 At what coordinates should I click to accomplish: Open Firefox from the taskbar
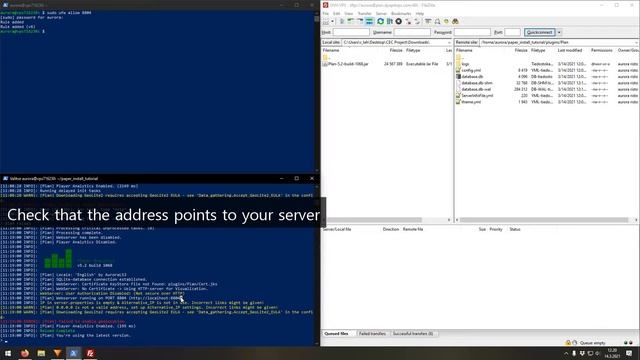[x=25, y=353]
